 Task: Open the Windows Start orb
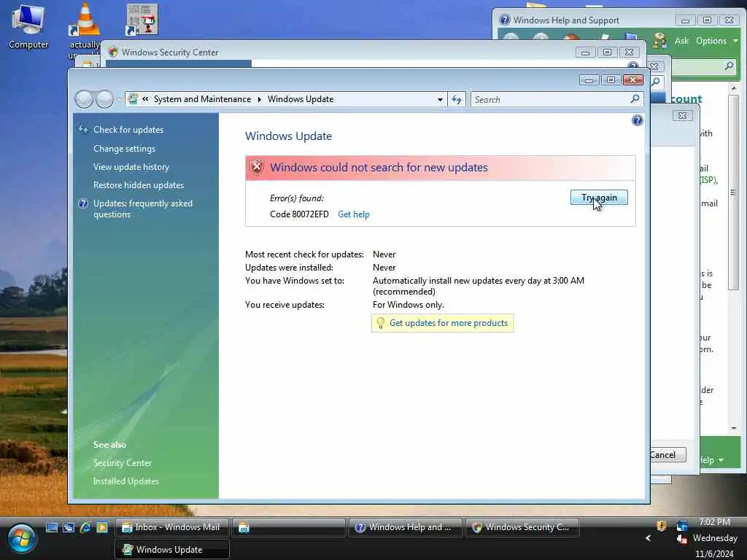click(x=20, y=539)
